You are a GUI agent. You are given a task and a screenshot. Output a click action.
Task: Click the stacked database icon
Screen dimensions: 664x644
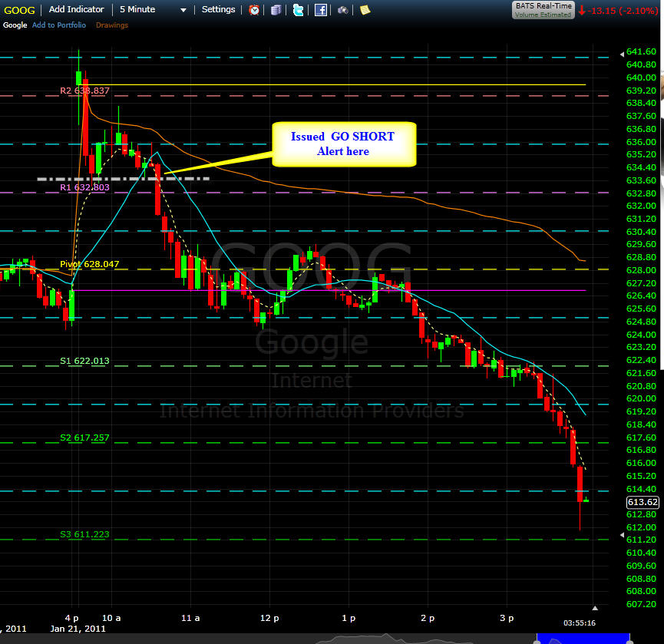[x=276, y=10]
